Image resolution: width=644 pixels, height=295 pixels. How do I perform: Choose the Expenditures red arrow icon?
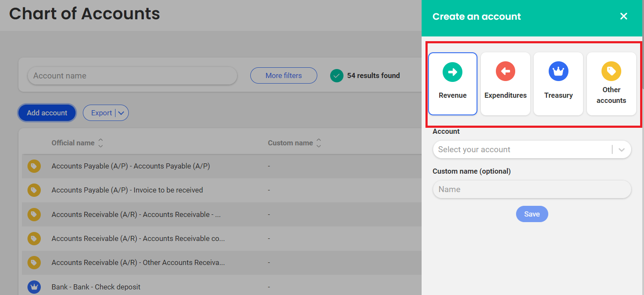click(505, 72)
